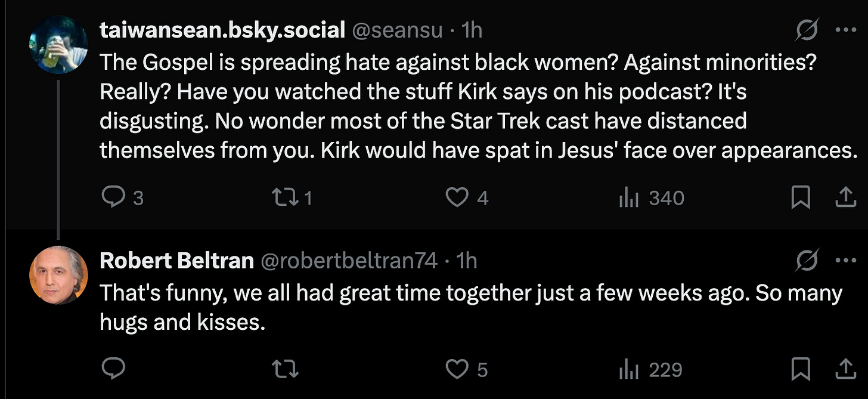Viewport: 868px width, 399px height.
Task: Bookmark Robert Beltran's reply
Action: point(800,370)
